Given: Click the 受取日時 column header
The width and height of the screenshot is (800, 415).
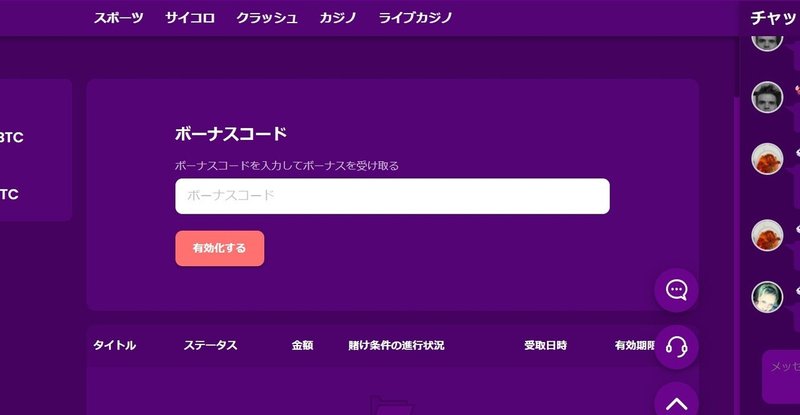Looking at the screenshot, I should pos(545,346).
